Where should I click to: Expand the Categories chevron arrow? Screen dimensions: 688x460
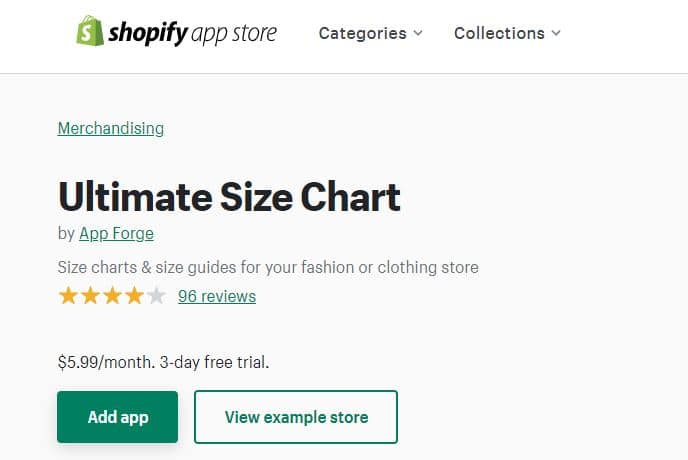coord(418,33)
